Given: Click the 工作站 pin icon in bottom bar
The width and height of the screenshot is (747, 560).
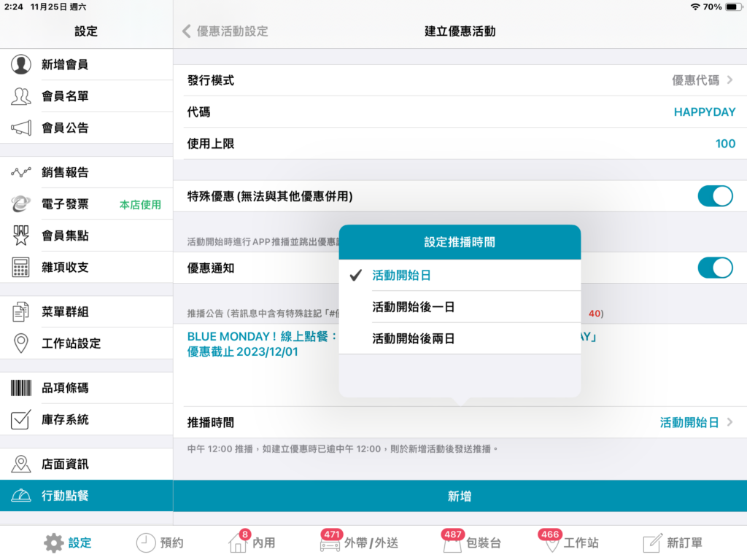Looking at the screenshot, I should coord(551,543).
